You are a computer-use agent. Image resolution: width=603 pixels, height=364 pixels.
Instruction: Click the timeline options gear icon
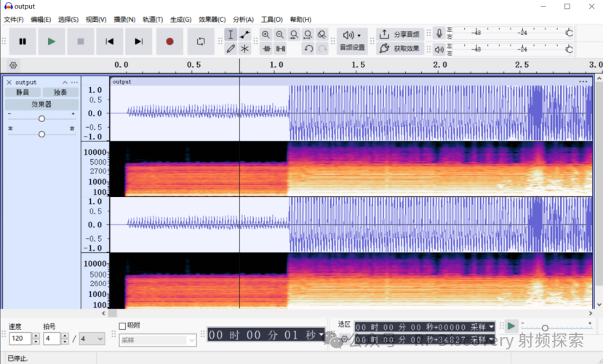[x=13, y=65]
